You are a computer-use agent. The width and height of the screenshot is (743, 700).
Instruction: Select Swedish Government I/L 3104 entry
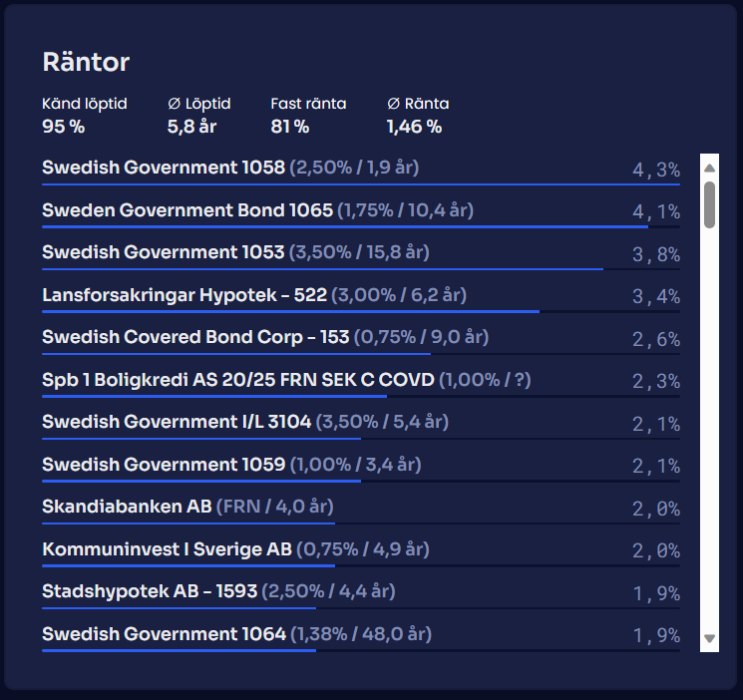point(177,422)
